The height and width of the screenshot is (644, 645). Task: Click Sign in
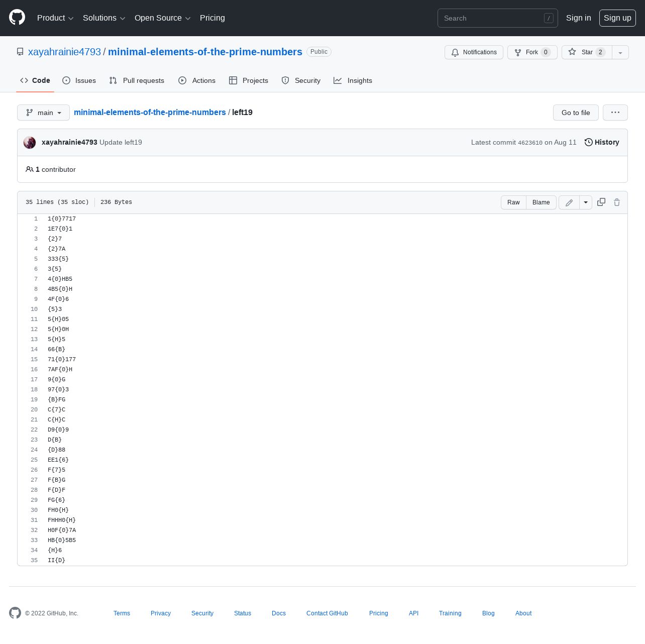pyautogui.click(x=579, y=18)
